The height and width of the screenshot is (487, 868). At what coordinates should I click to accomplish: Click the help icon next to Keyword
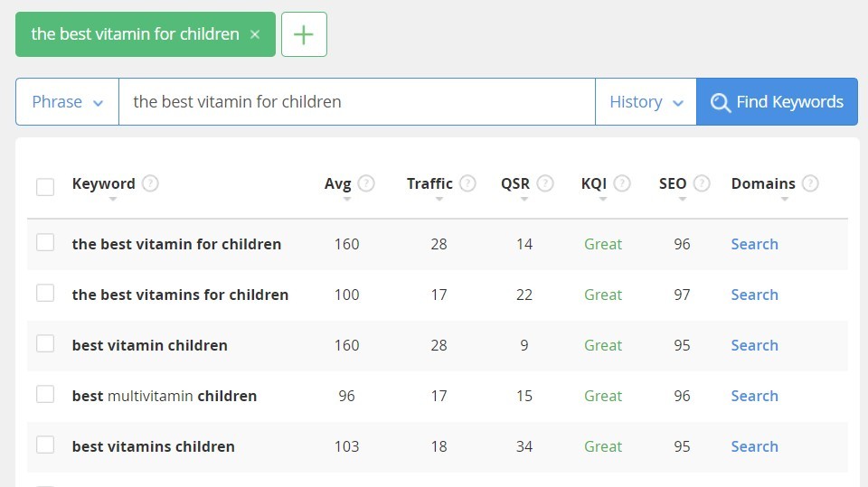150,183
